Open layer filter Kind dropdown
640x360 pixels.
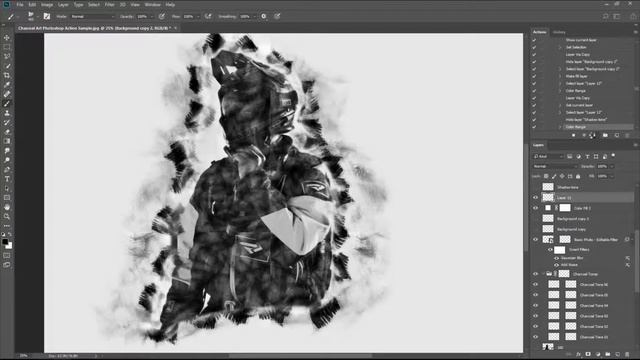tap(548, 156)
